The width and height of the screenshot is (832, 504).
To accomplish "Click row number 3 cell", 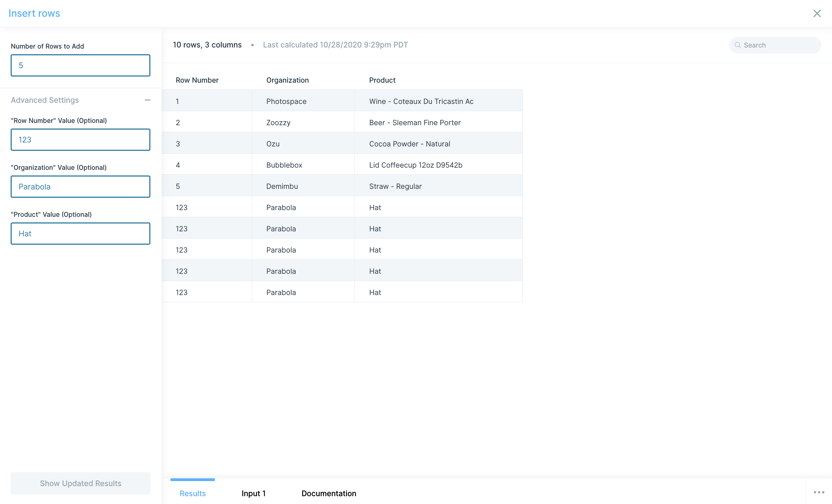I will (x=207, y=144).
